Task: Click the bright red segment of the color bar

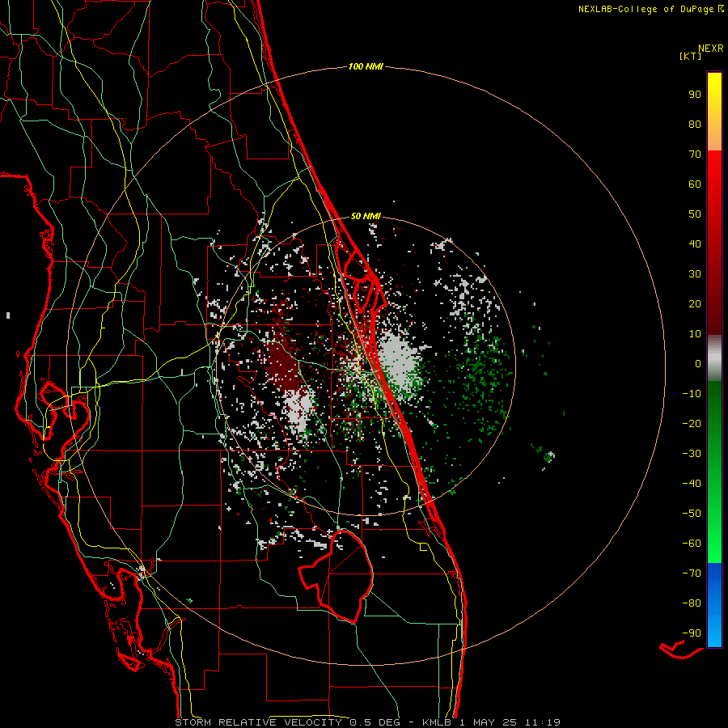Action: point(714,186)
